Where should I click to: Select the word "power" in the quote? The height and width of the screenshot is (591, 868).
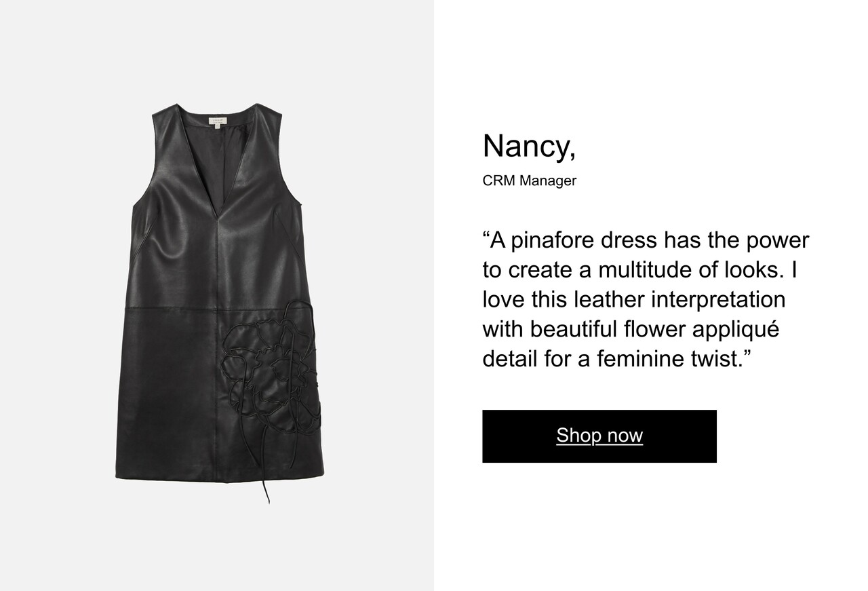[x=777, y=241]
